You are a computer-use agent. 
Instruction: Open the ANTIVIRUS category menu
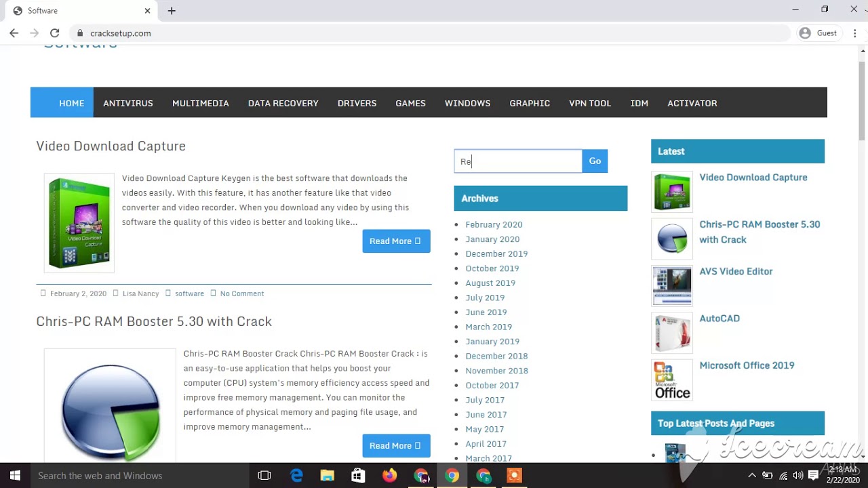point(128,103)
